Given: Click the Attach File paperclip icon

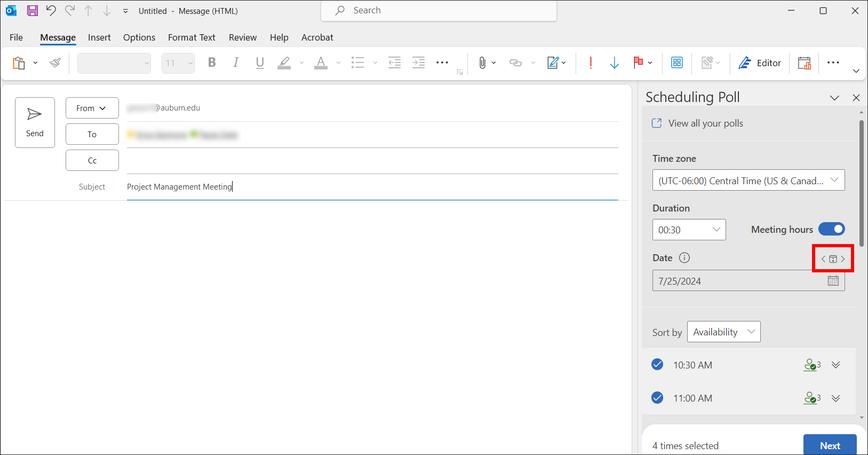Looking at the screenshot, I should pos(482,63).
